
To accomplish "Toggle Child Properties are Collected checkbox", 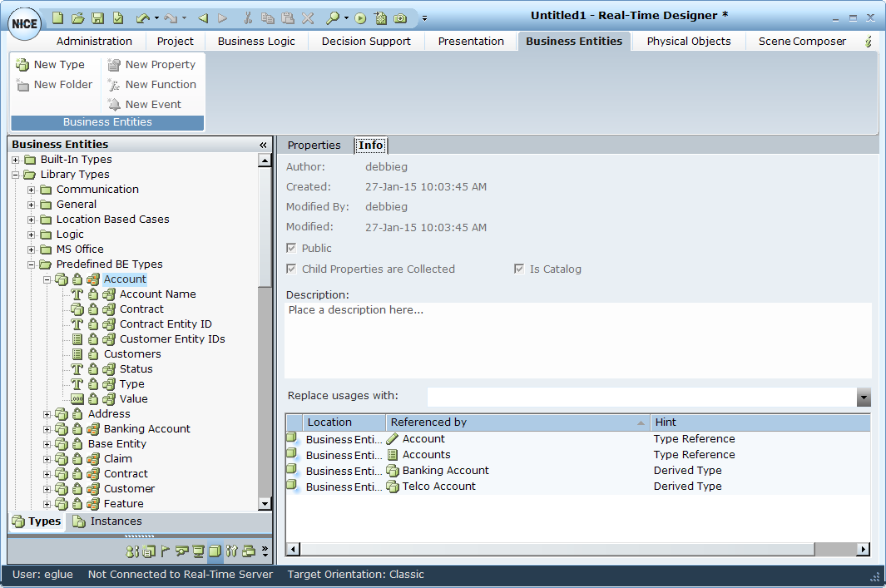I will coord(291,269).
